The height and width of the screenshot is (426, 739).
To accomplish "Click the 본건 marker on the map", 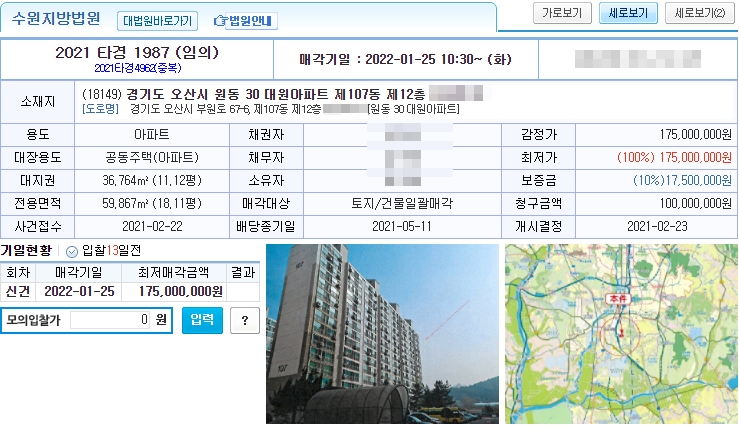I will [617, 299].
